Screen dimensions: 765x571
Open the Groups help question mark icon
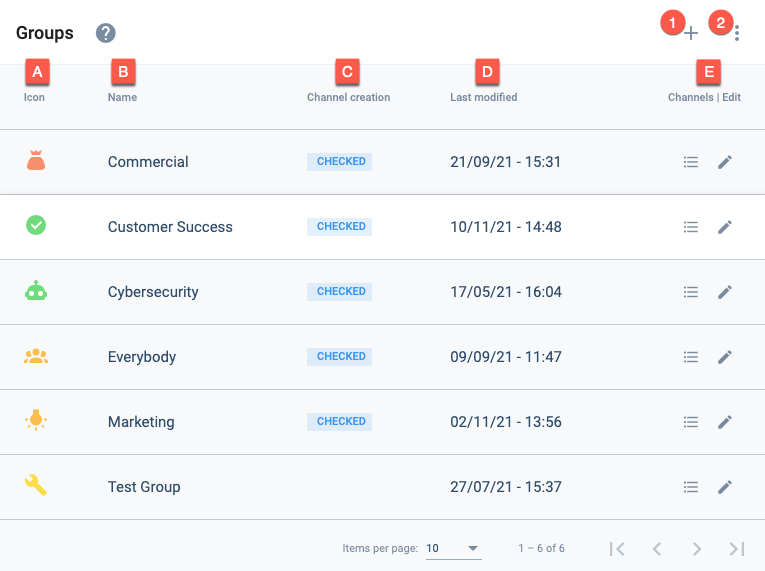point(105,33)
